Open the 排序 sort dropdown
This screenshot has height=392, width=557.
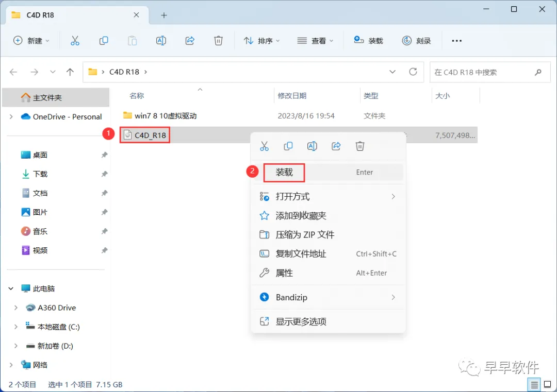(262, 41)
